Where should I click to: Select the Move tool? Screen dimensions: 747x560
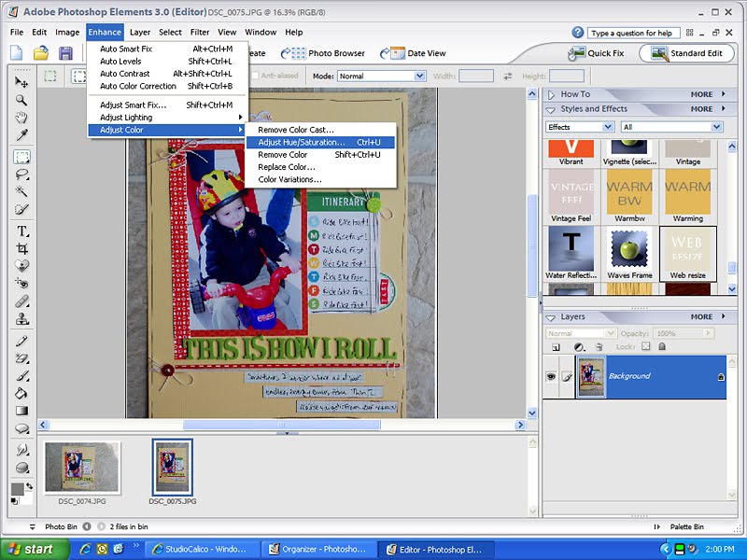coord(21,82)
